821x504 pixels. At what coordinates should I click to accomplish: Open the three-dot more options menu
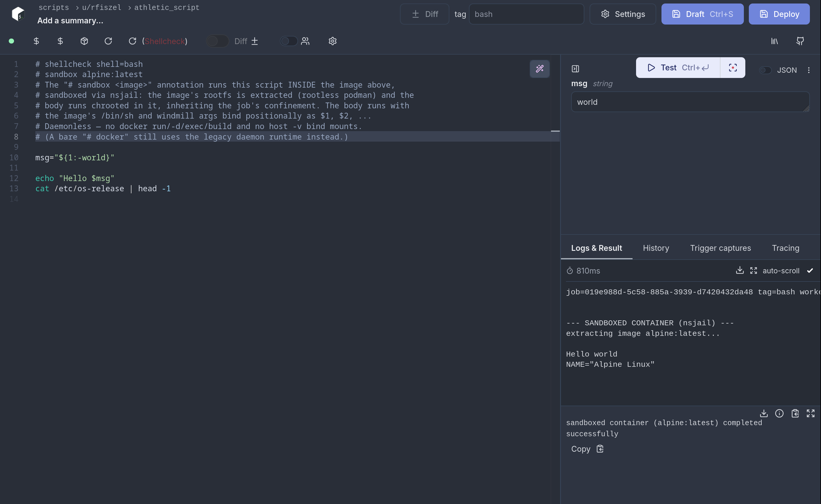click(808, 70)
